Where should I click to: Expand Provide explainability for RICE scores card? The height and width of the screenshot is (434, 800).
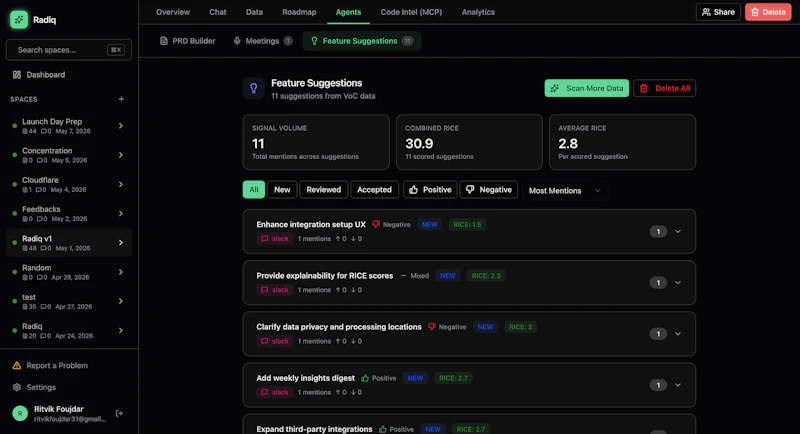[x=678, y=283]
